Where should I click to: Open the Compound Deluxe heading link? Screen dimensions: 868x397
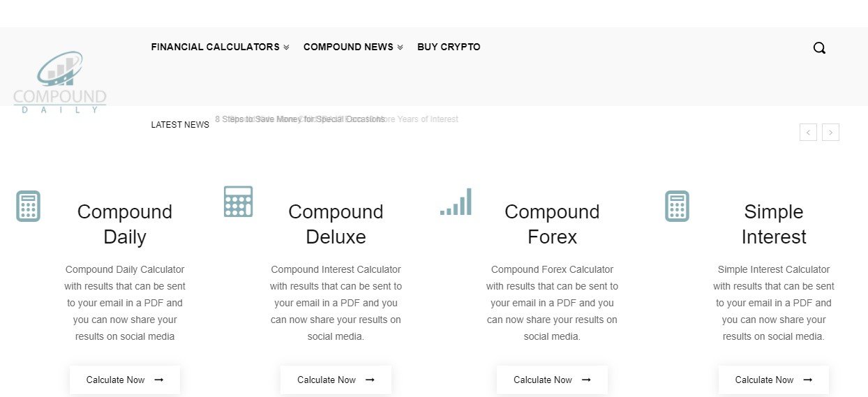[x=336, y=224]
